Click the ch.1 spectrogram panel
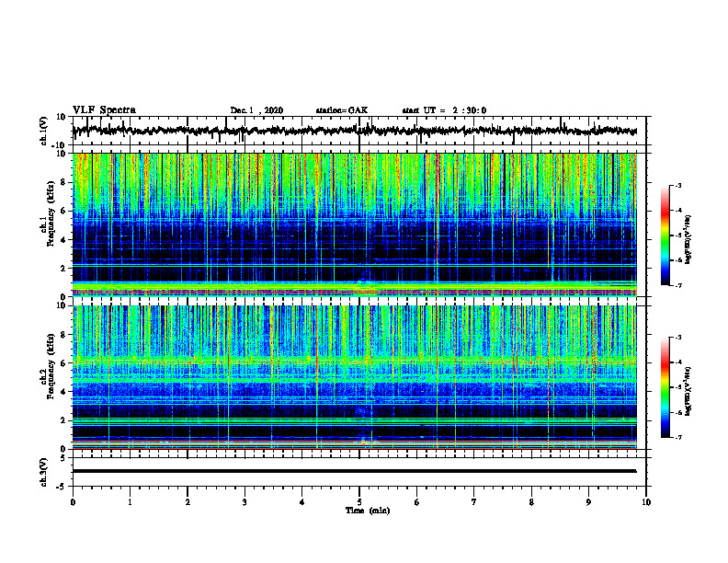This screenshot has width=728, height=563. coord(354,224)
